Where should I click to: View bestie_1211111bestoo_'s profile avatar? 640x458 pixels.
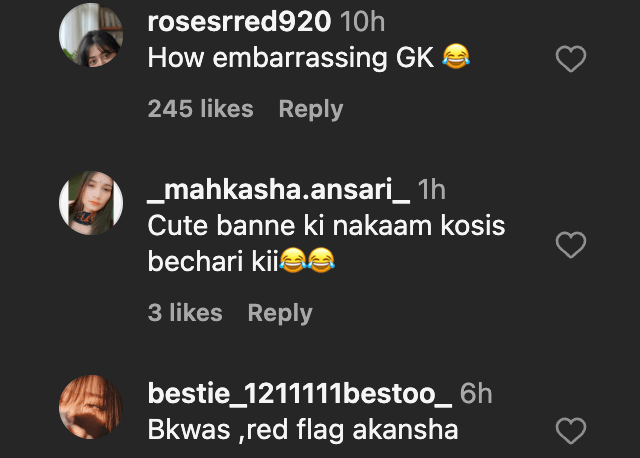click(x=91, y=406)
